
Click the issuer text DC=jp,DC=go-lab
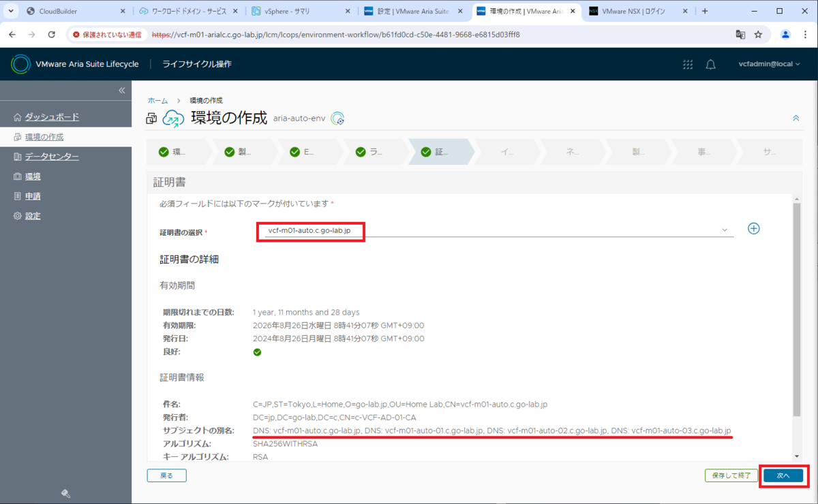click(x=335, y=417)
